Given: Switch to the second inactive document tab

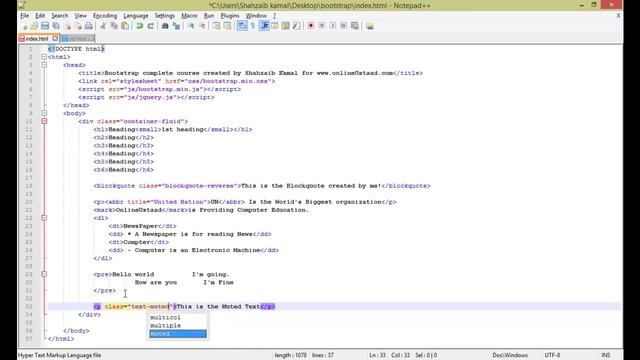Looking at the screenshot, I should point(78,38).
